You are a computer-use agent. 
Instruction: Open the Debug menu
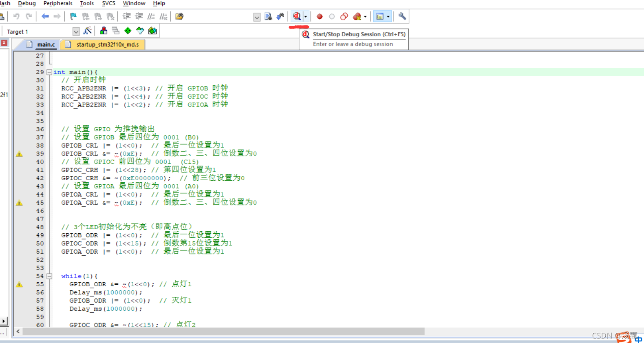pyautogui.click(x=27, y=3)
